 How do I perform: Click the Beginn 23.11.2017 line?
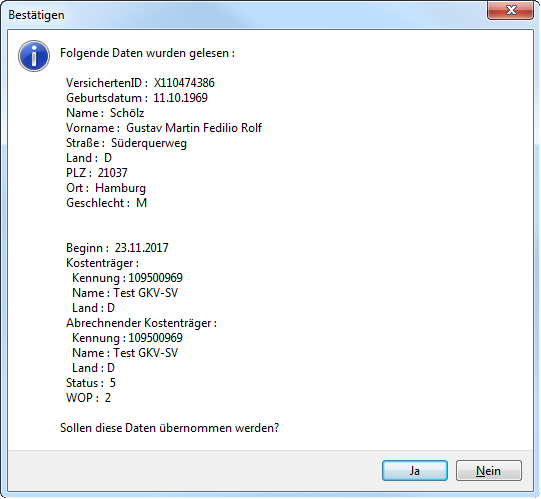[x=117, y=248]
